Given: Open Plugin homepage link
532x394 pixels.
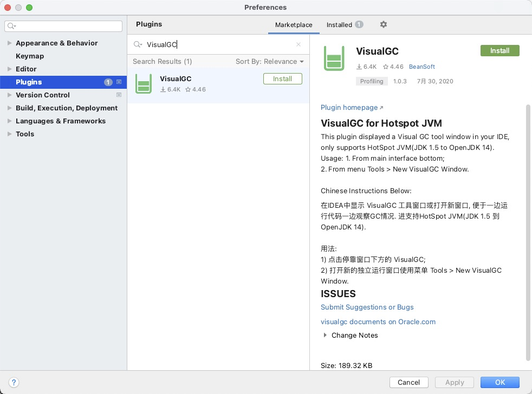Looking at the screenshot, I should (x=352, y=108).
